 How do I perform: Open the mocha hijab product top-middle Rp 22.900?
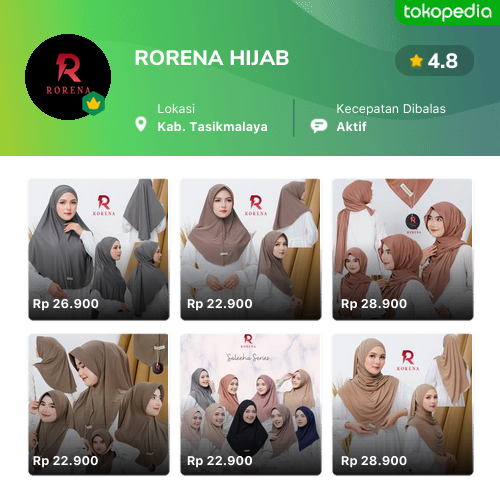251,249
